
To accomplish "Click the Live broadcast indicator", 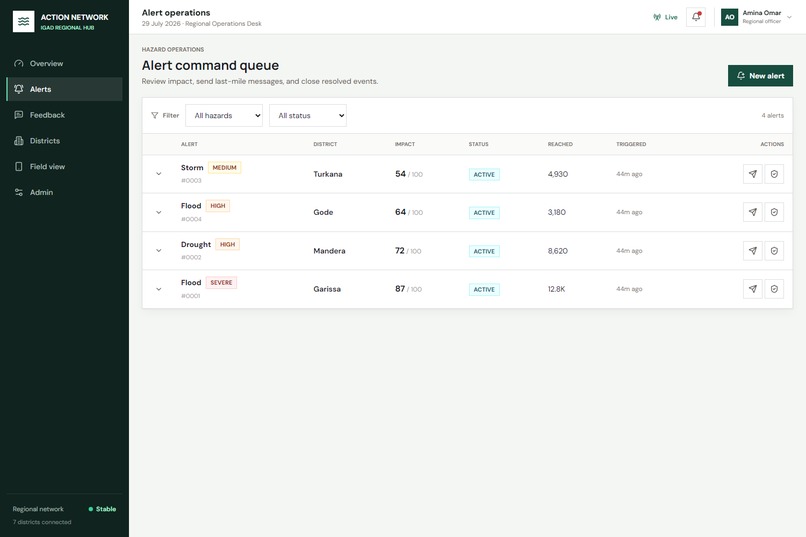I will pos(665,17).
